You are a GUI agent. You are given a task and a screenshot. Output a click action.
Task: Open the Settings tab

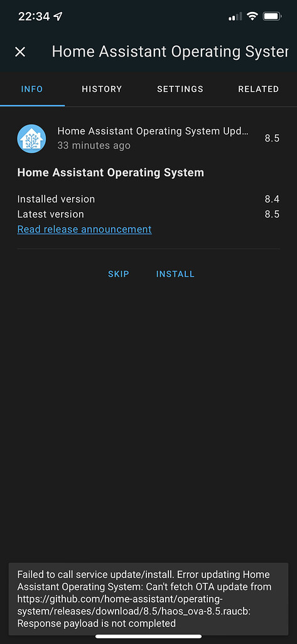point(180,89)
